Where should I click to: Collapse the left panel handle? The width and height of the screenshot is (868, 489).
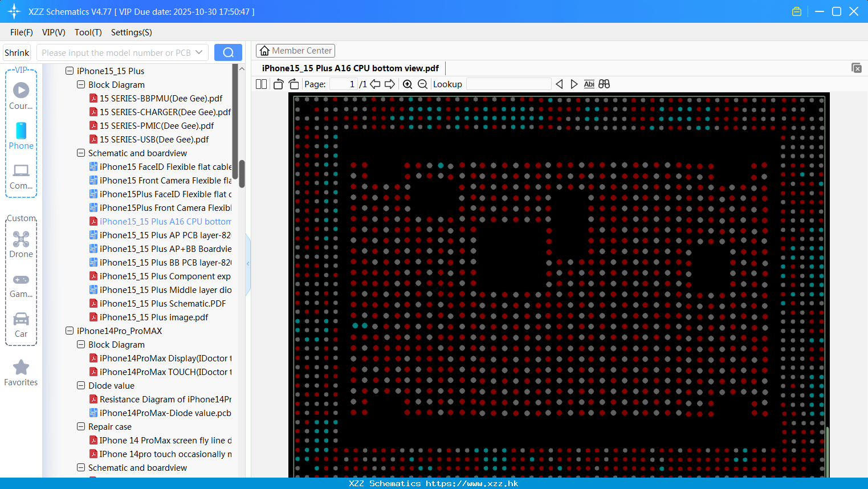248,263
